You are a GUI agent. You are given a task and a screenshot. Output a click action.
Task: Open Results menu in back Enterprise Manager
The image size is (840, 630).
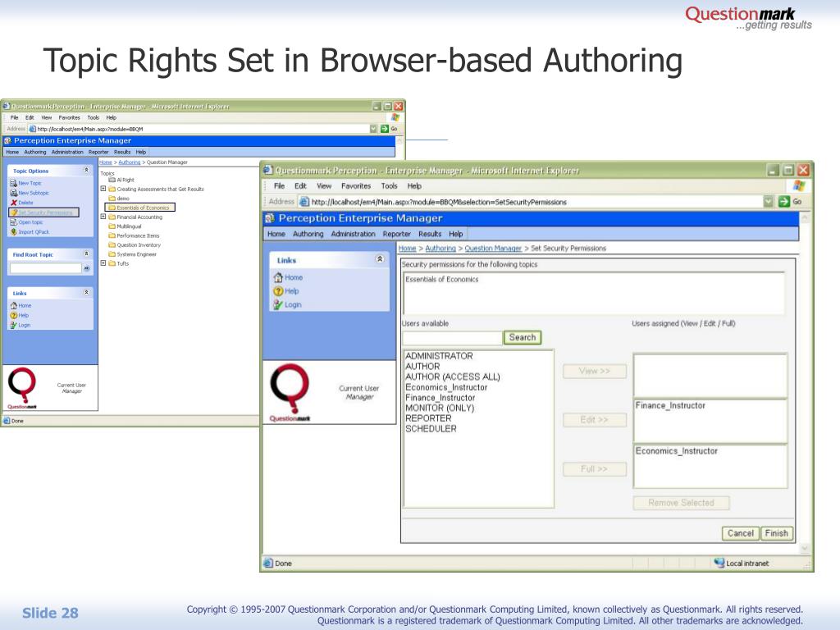(122, 152)
